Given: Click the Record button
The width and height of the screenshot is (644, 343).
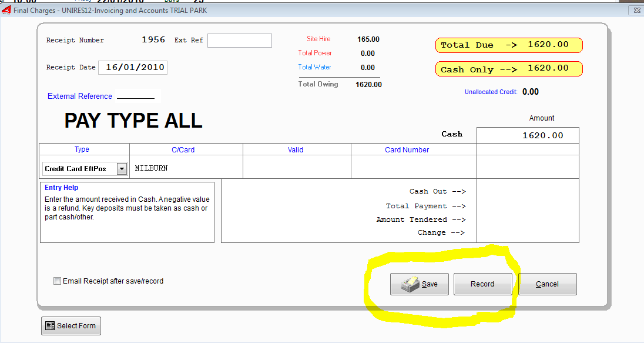Looking at the screenshot, I should coord(482,284).
